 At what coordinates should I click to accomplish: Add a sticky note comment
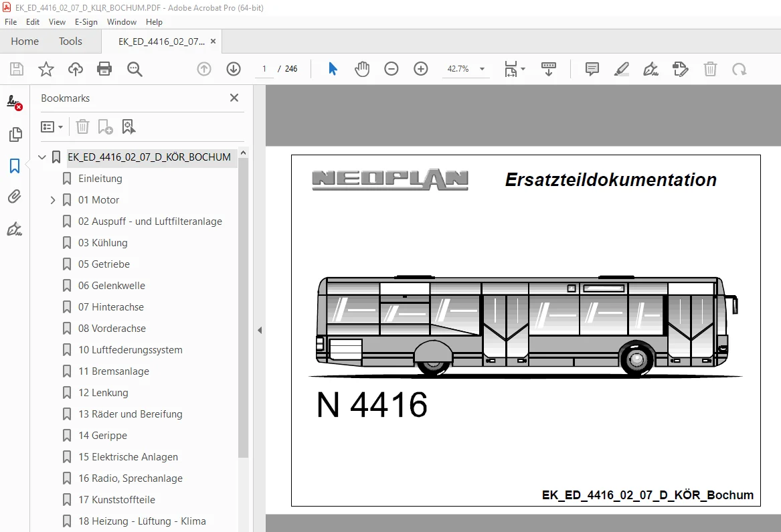(x=592, y=69)
